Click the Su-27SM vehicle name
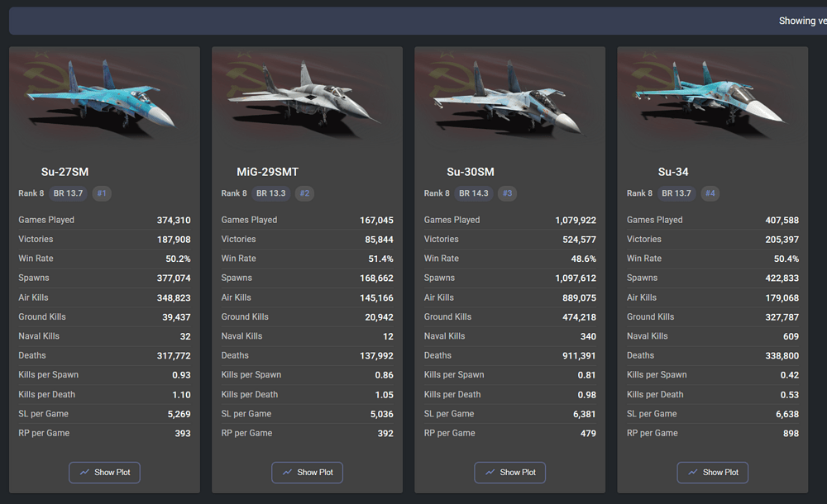827x504 pixels. point(65,172)
